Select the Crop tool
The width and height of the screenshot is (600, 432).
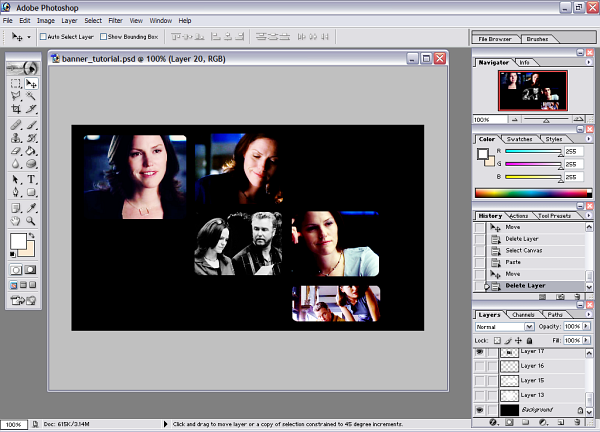coord(16,109)
